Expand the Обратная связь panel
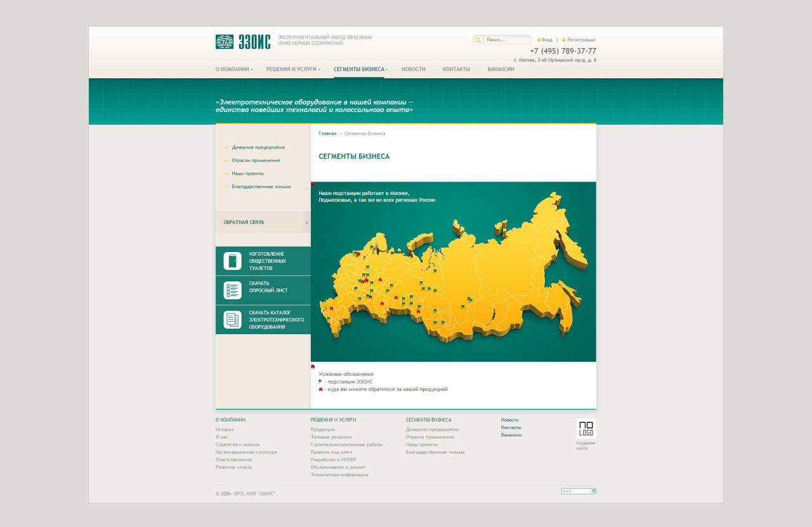 point(263,222)
